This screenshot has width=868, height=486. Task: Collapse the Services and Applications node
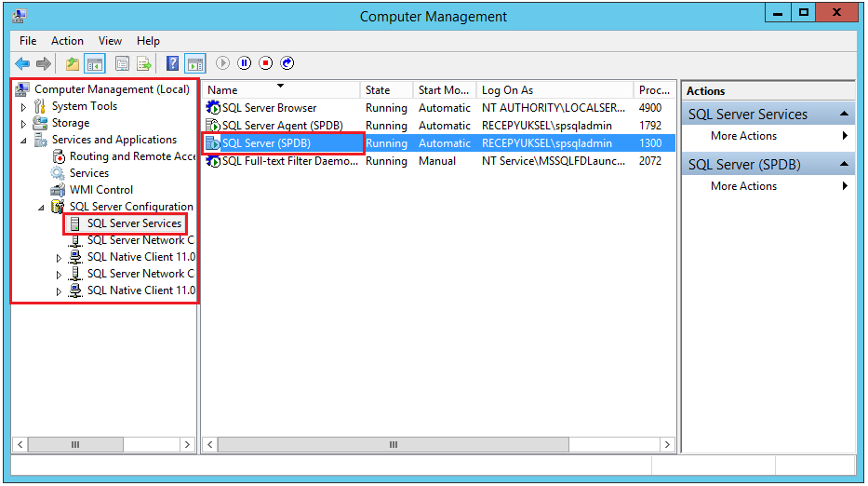(x=23, y=141)
